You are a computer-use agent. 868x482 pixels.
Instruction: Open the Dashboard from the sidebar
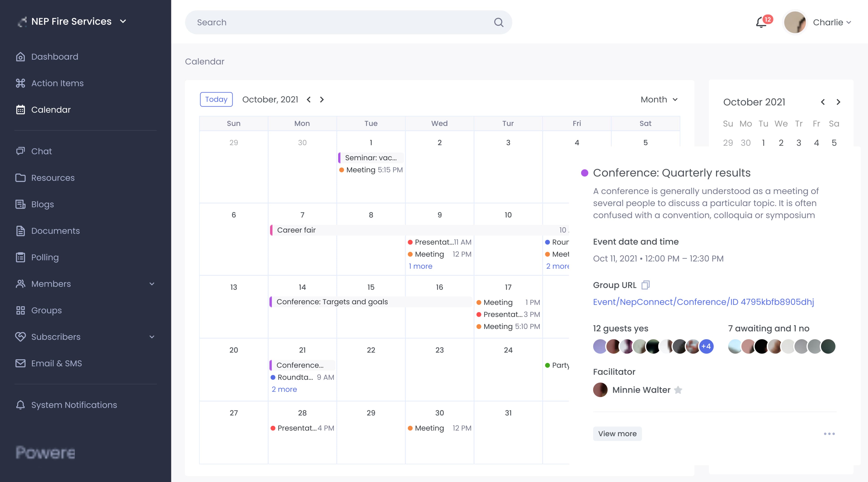click(54, 56)
